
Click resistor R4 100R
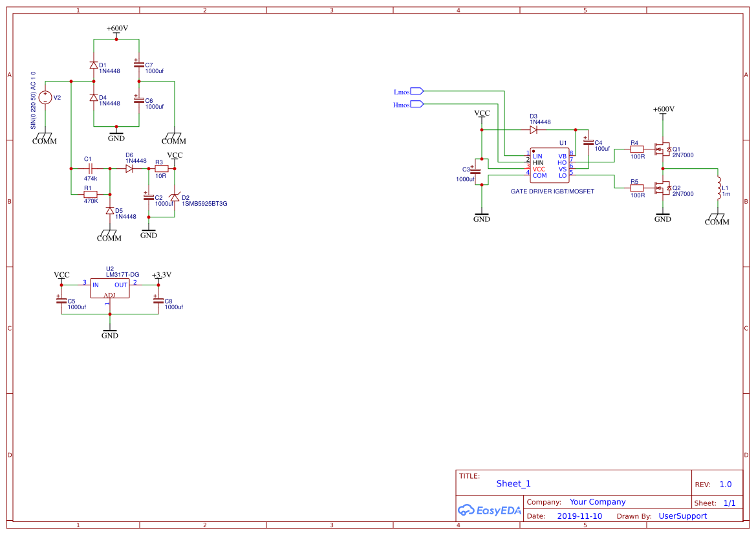coord(637,149)
